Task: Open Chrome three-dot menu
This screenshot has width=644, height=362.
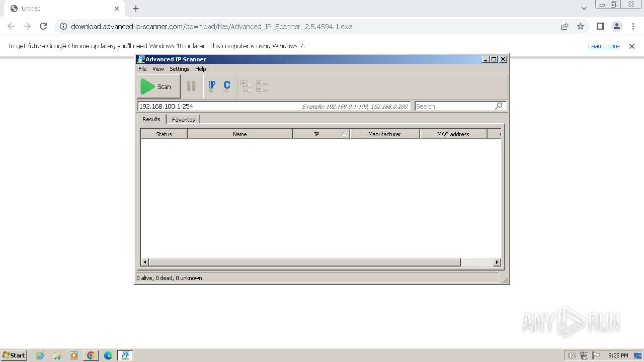Action: 633,26
